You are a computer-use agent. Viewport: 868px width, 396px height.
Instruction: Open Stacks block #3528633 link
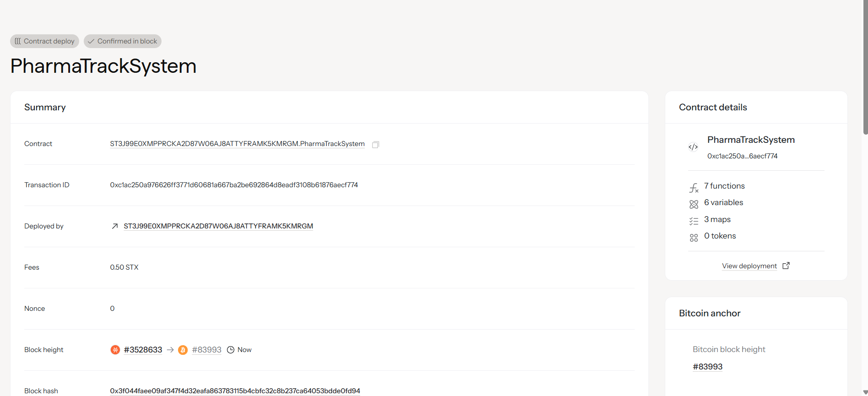[x=143, y=350]
